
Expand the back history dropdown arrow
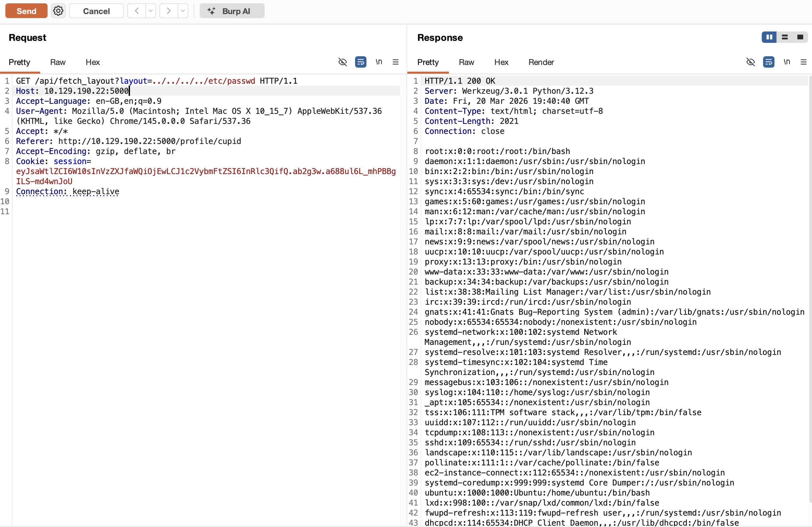[150, 11]
